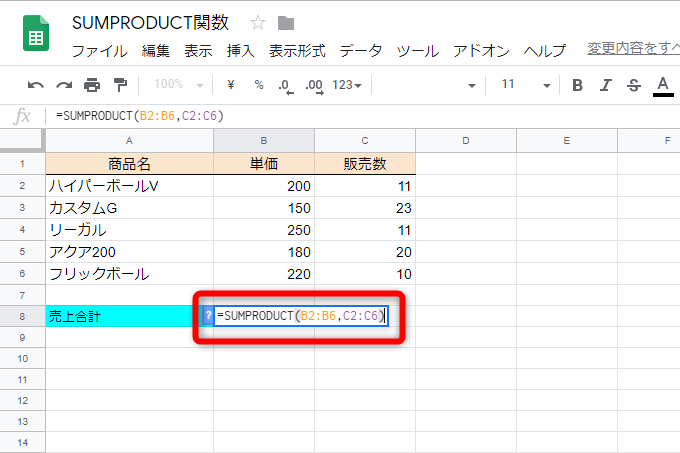The image size is (680, 453).
Task: Select sales count cell 23
Action: pos(365,208)
